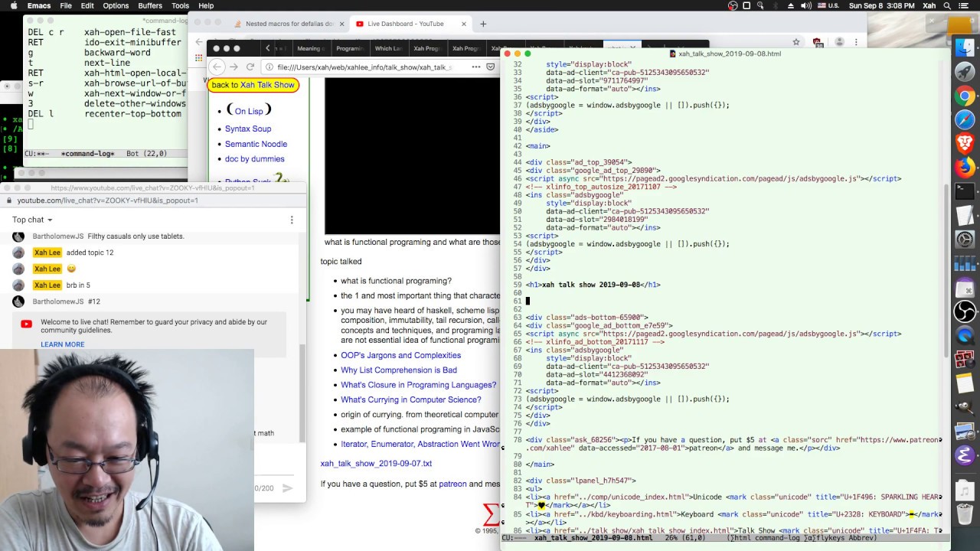Click uBlock extension icon in Chrome

click(x=817, y=42)
